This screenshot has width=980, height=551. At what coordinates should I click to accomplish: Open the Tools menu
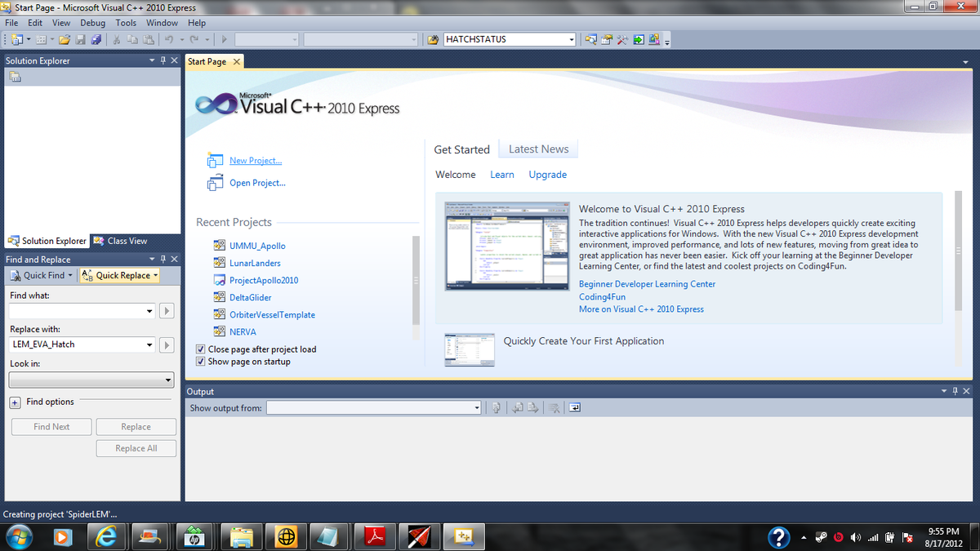coord(126,23)
